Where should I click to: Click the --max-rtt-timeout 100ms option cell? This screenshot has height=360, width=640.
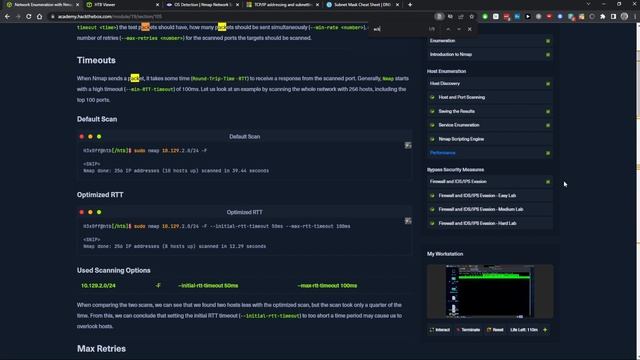pyautogui.click(x=327, y=286)
